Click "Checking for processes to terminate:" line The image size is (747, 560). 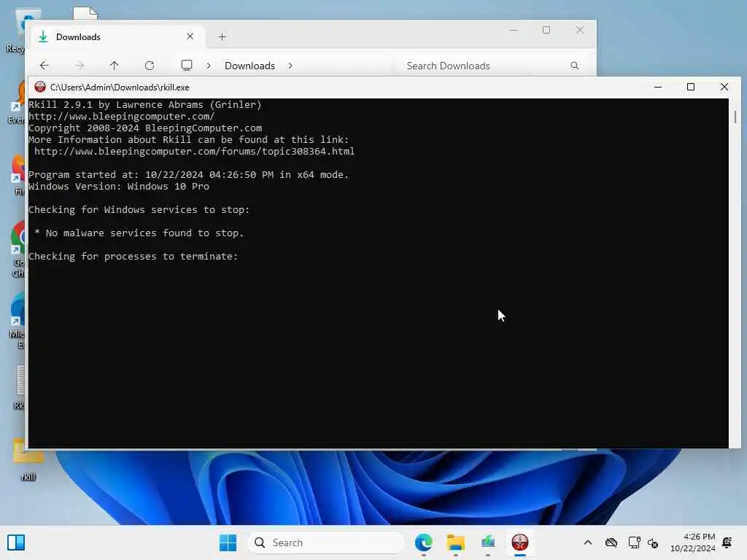coord(133,256)
